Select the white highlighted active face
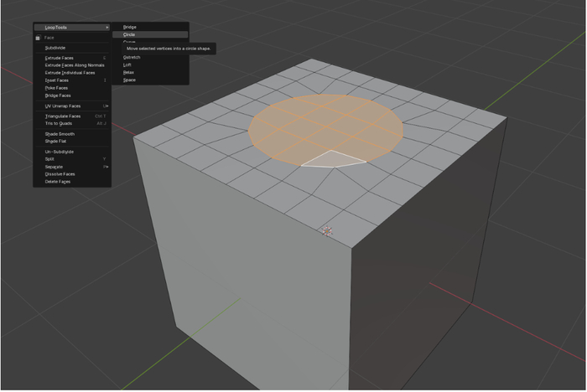This screenshot has width=587, height=392. 334,159
